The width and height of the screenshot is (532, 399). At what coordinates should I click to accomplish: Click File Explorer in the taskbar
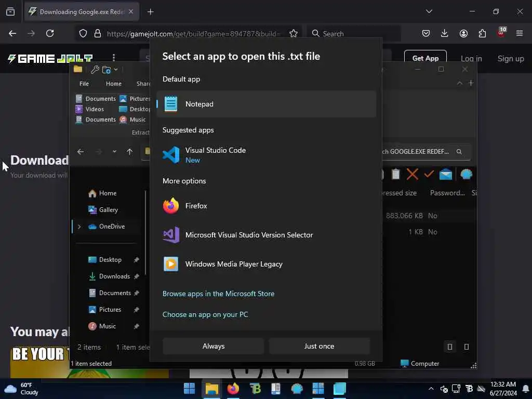pyautogui.click(x=212, y=389)
